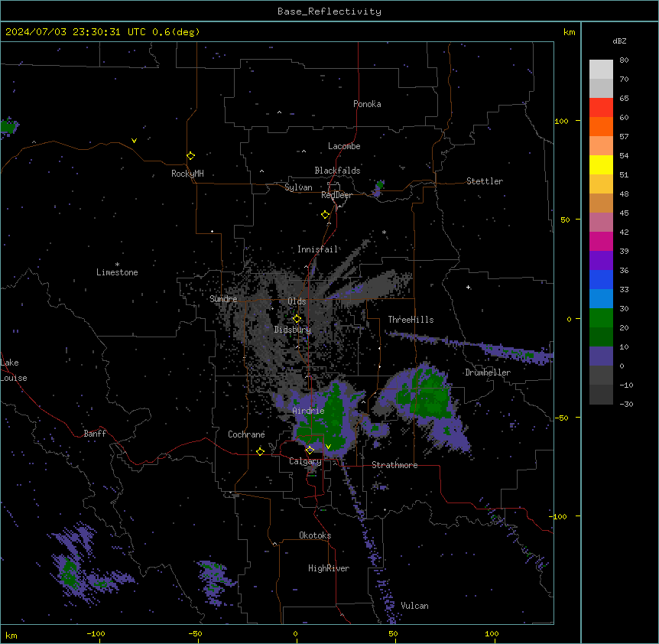The height and width of the screenshot is (644, 659).
Task: Click the Vulcan label
Action: 415,606
